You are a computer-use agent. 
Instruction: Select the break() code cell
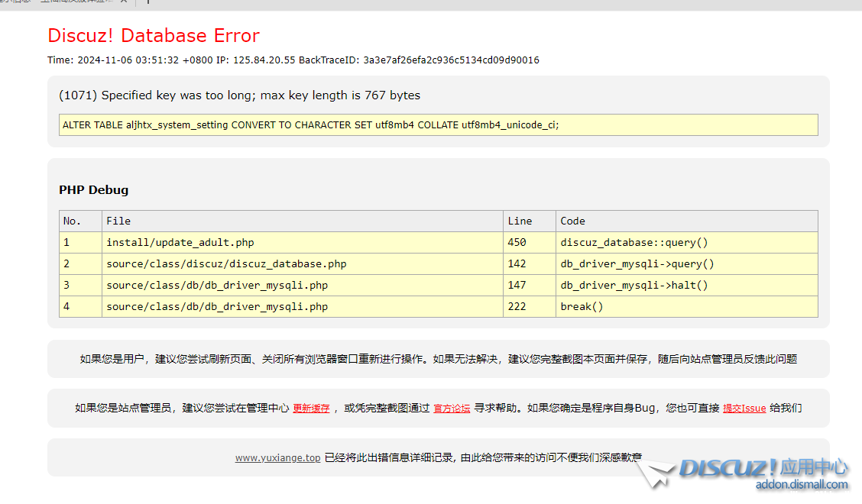point(582,307)
